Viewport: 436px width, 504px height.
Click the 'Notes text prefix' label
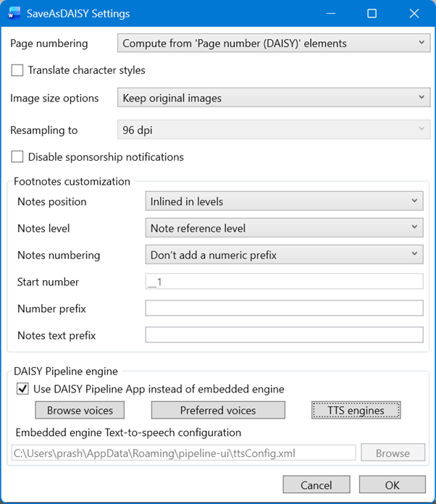tap(56, 335)
